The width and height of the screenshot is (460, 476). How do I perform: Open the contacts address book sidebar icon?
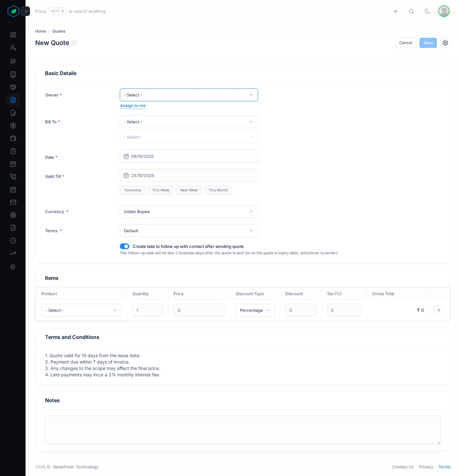(x=13, y=61)
